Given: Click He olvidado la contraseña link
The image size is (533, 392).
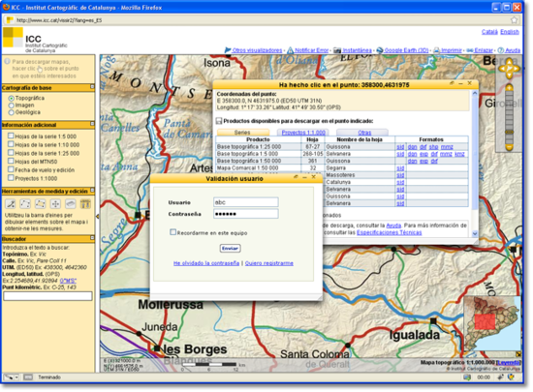Looking at the screenshot, I should coord(206,263).
